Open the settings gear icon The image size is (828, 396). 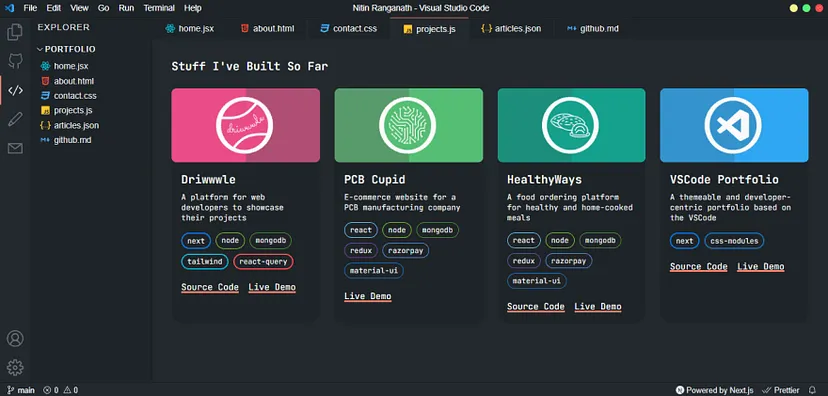point(15,367)
